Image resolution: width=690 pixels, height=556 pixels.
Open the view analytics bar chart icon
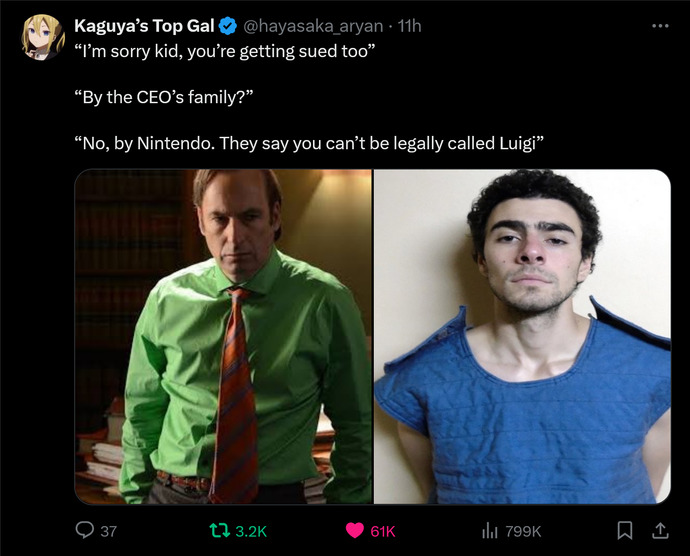[x=490, y=530]
